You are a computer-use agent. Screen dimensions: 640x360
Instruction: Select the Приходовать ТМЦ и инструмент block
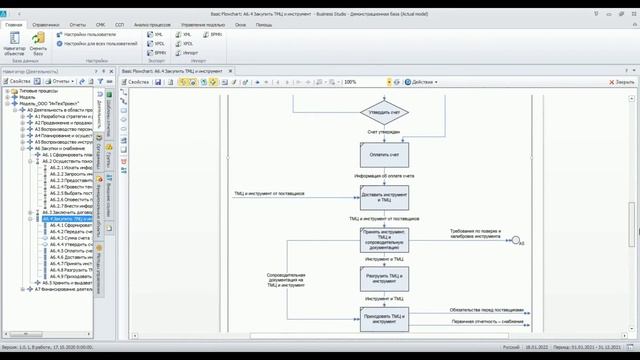384,319
